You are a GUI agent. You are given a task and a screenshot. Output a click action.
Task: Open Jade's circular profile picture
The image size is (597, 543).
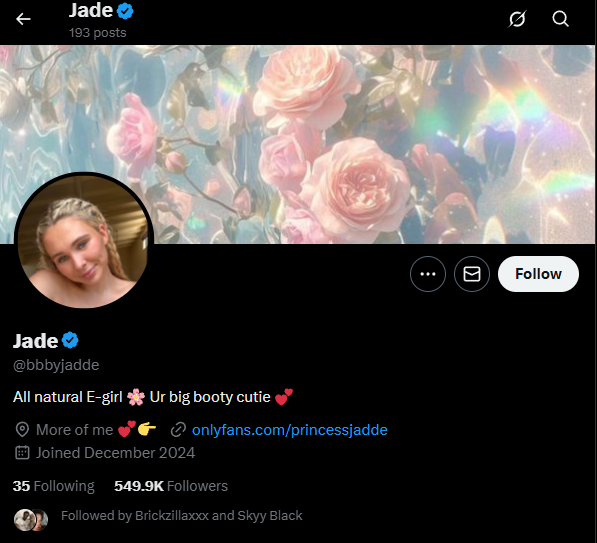point(84,240)
